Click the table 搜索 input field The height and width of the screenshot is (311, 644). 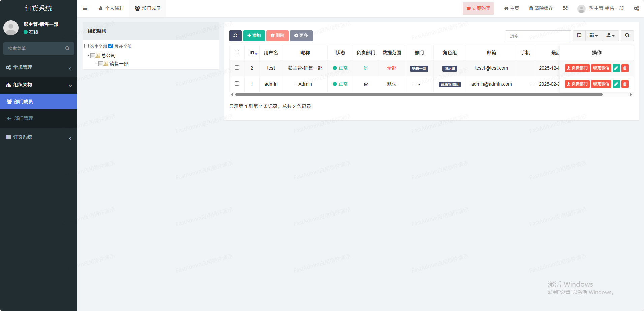coord(538,36)
